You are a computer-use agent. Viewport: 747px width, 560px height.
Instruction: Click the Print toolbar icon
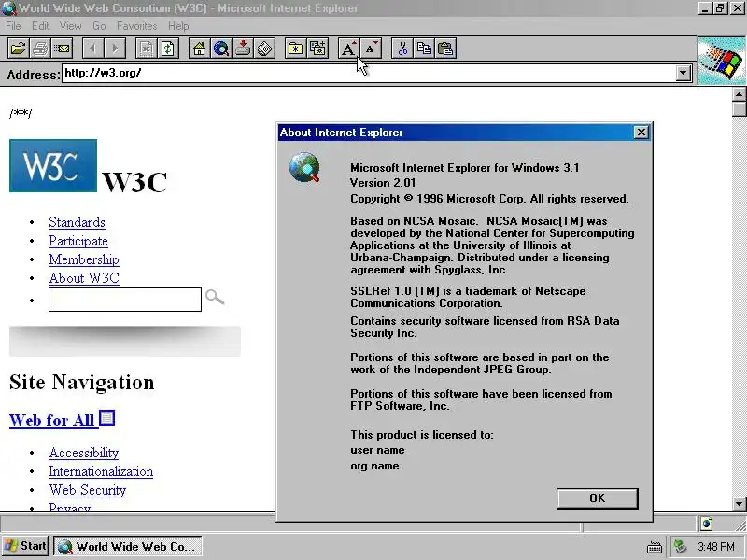coord(40,49)
